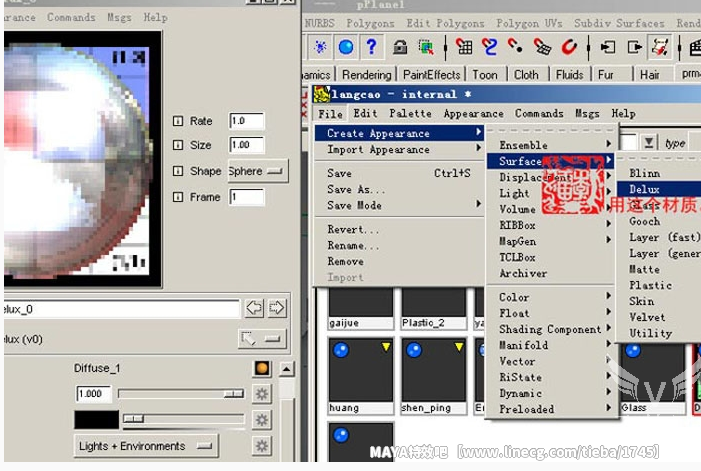
Task: Click the Rate input field
Action: tap(247, 121)
